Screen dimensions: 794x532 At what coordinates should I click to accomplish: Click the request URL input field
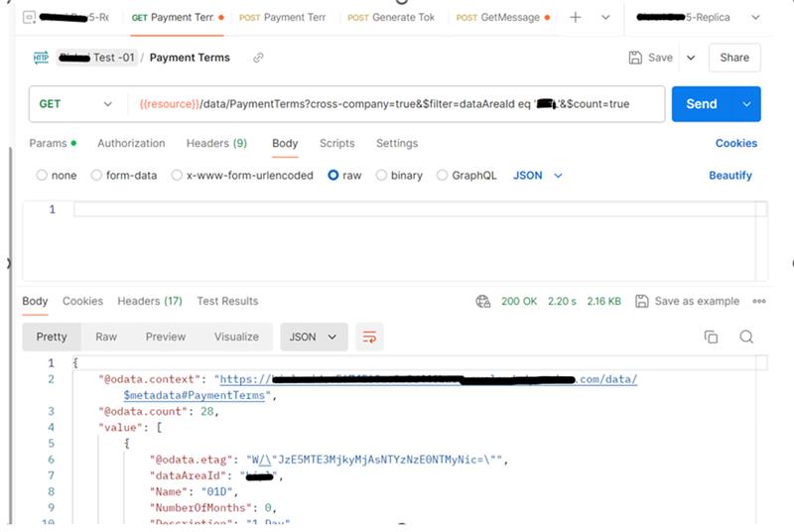[x=397, y=104]
